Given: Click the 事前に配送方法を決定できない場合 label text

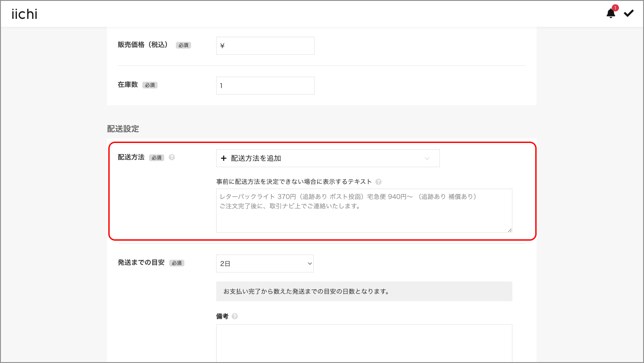Looking at the screenshot, I should [294, 181].
